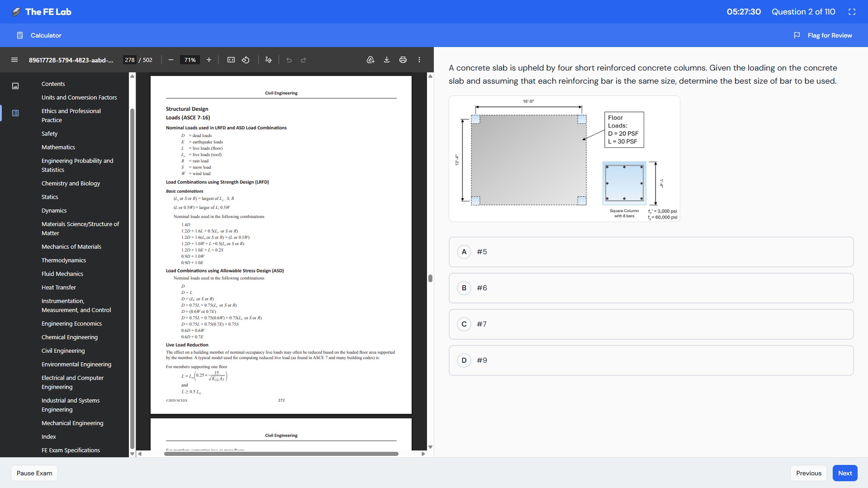Switch to document outline view

15,113
